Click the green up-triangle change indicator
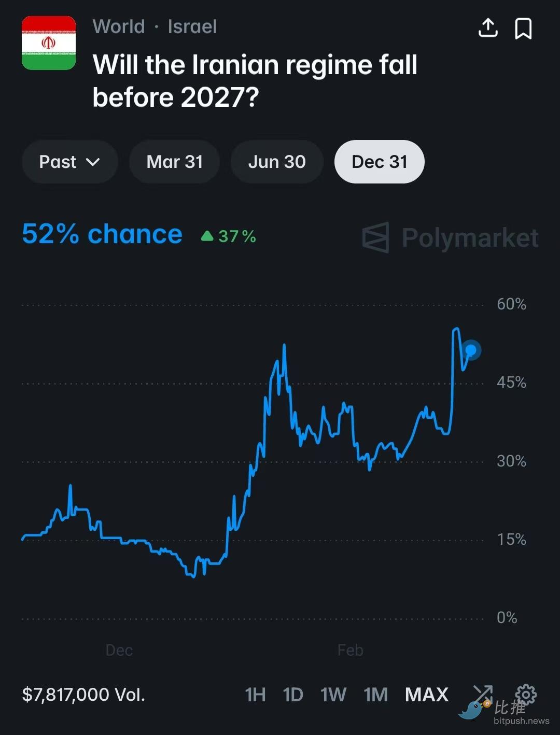Image resolution: width=560 pixels, height=735 pixels. tap(207, 236)
